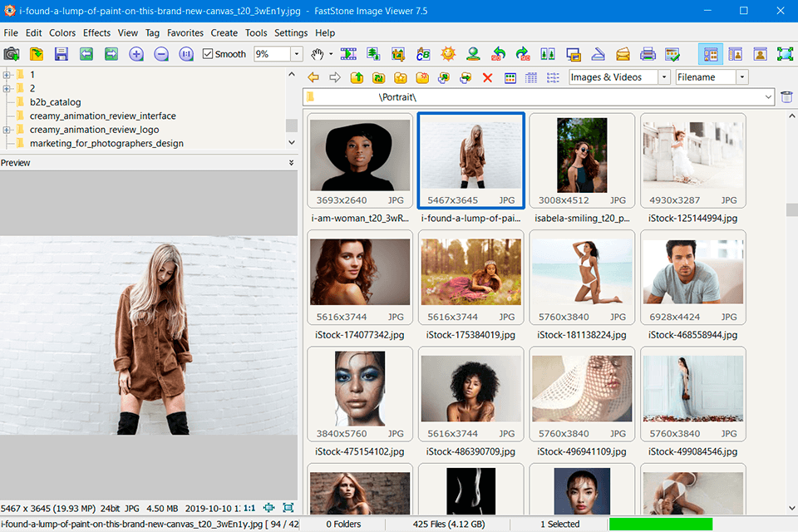
Task: Click the Rotate Left icon
Action: pos(498,54)
